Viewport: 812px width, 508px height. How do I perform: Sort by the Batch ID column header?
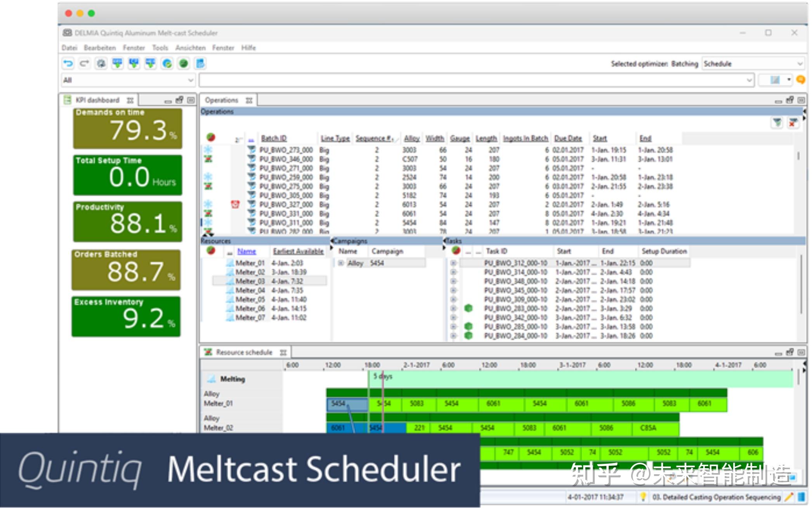[x=274, y=138]
